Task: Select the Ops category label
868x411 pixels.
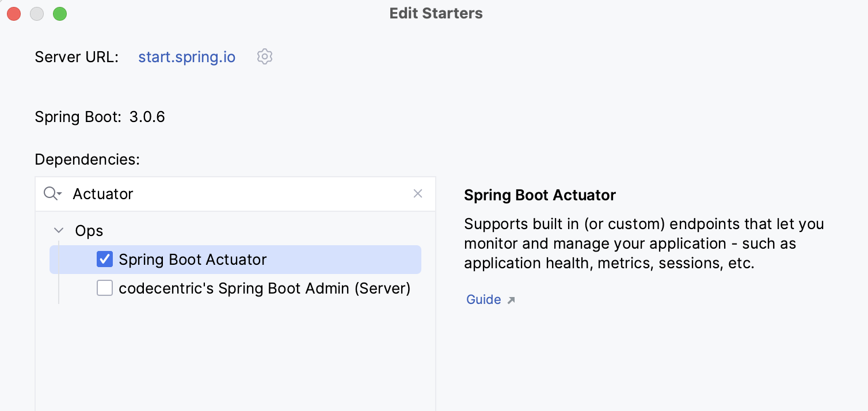Action: pos(89,231)
